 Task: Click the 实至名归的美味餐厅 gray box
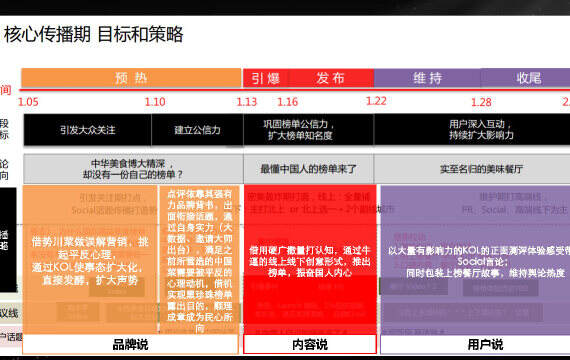[472, 169]
